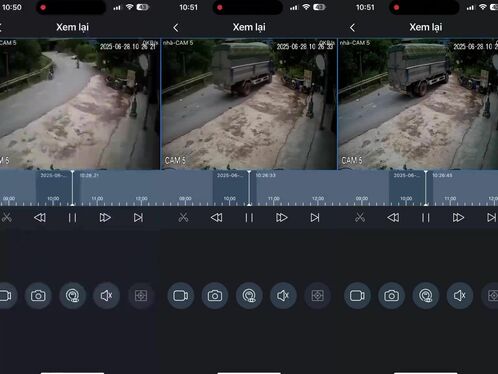Tap the Xem lại title in the right screen

pos(426,27)
